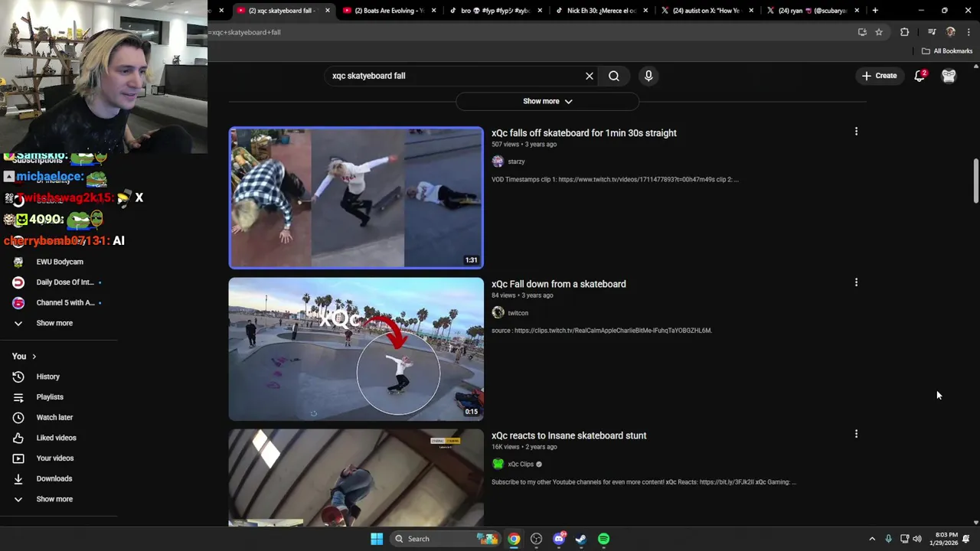Click install app icon in address bar
The image size is (980, 551).
[862, 32]
